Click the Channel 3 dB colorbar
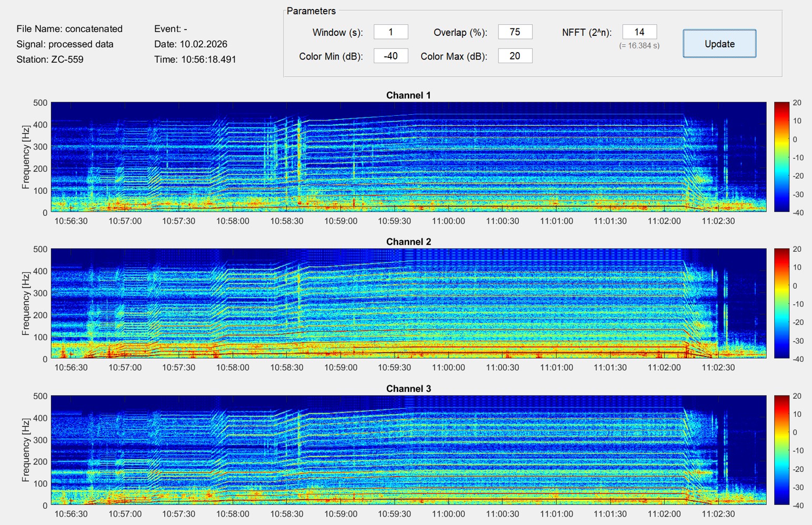 coord(781,450)
